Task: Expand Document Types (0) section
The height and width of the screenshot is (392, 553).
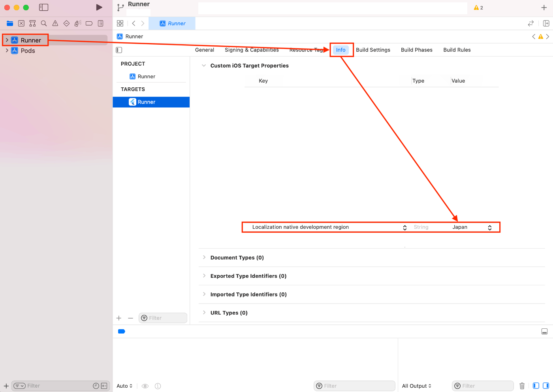Action: tap(204, 257)
